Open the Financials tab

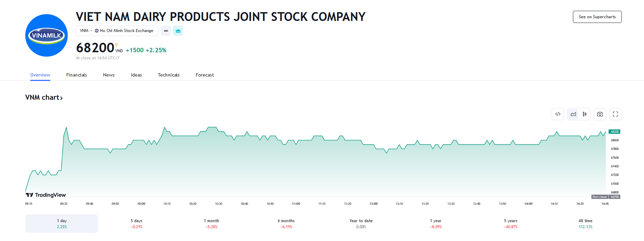76,75
